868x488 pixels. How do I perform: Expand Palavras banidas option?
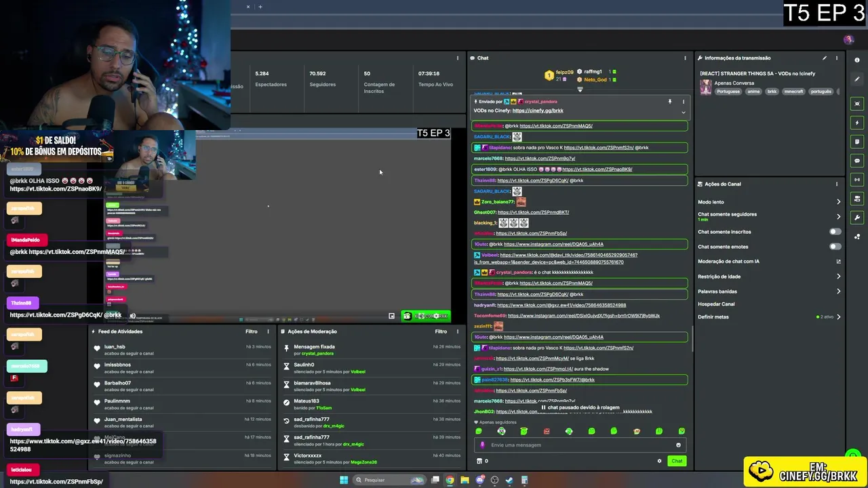click(x=838, y=291)
